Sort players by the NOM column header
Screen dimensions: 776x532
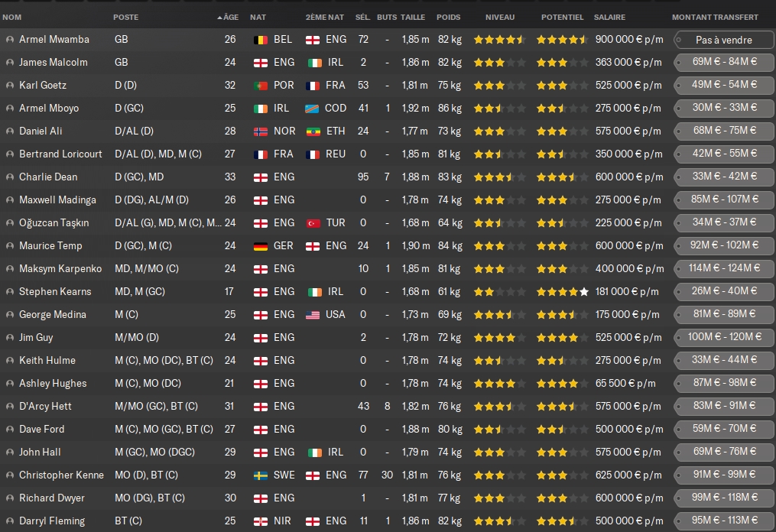[x=12, y=17]
